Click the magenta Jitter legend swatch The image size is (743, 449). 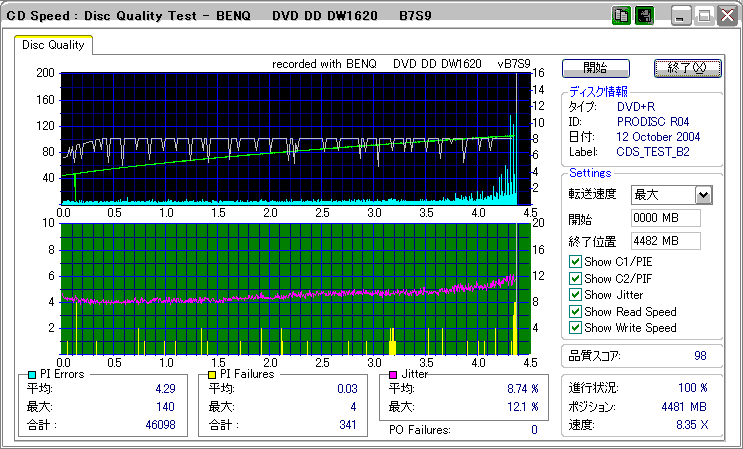[393, 374]
